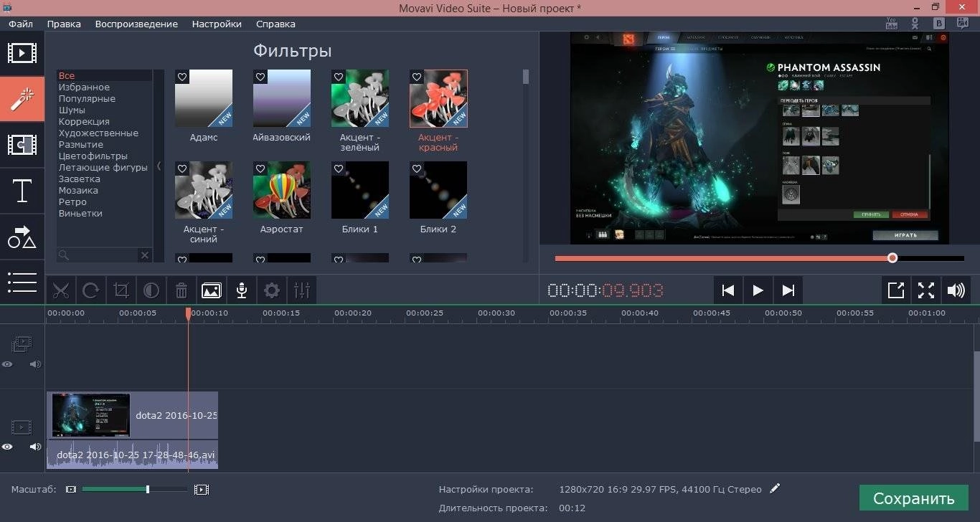Mute the overlay track speaker
Image resolution: width=980 pixels, height=522 pixels.
(x=35, y=364)
